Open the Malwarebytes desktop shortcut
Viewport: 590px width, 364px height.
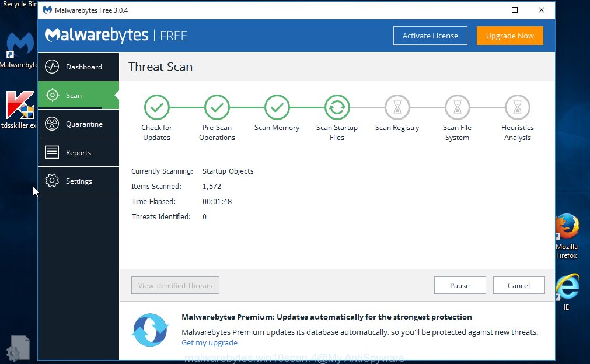pyautogui.click(x=19, y=50)
